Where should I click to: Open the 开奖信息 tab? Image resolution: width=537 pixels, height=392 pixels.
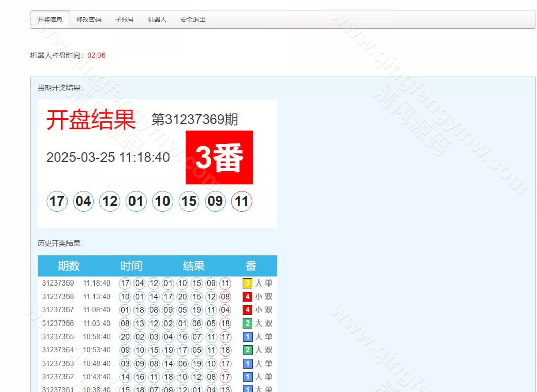[50, 20]
